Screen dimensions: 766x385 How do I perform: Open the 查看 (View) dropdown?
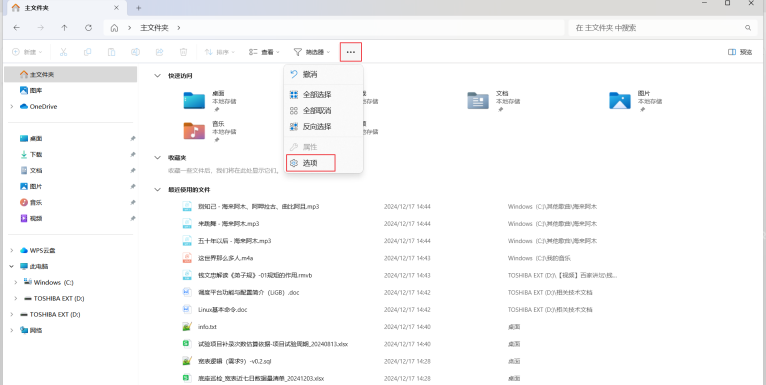pos(264,52)
